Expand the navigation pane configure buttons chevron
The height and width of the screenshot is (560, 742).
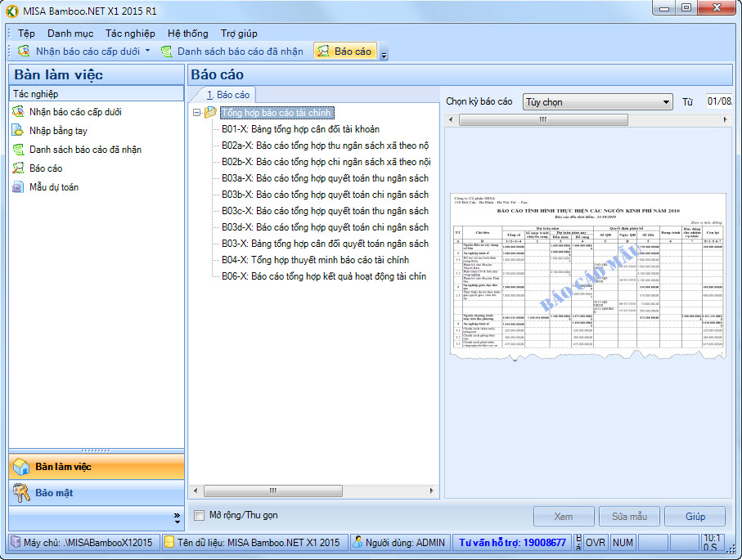(x=177, y=518)
